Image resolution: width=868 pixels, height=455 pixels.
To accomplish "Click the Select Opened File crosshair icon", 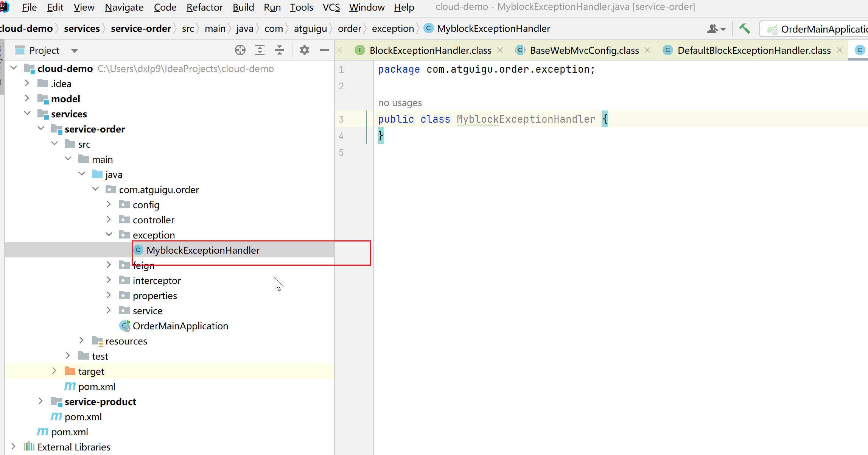I will click(x=240, y=50).
